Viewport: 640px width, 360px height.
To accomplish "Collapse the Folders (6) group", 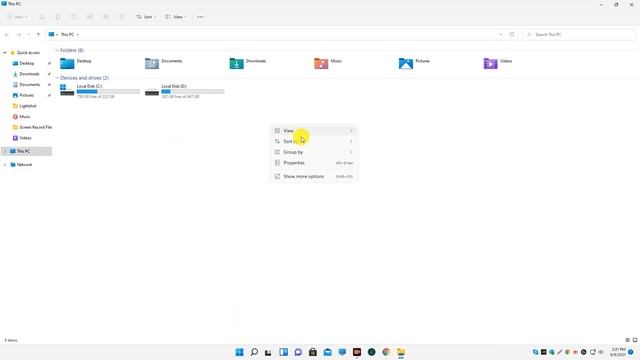I will 57,50.
